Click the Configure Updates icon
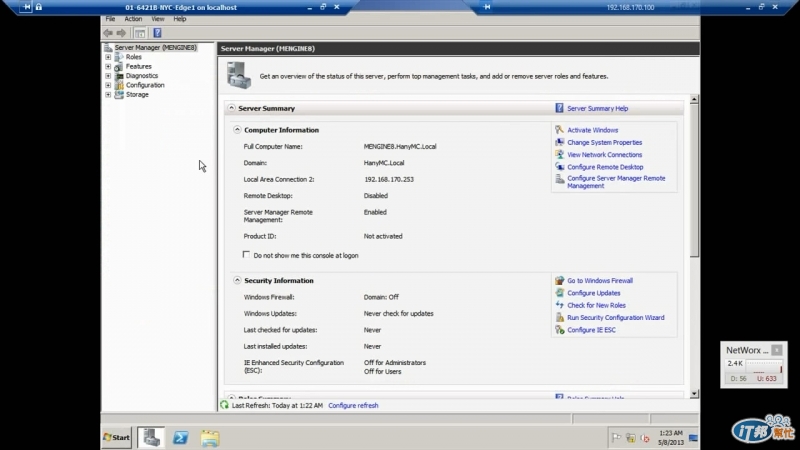 click(x=560, y=292)
